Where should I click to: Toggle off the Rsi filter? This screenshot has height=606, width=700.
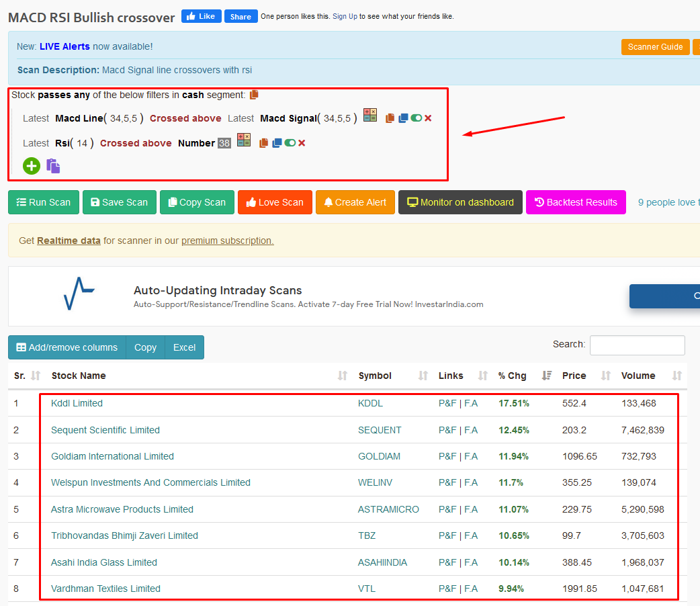coord(290,143)
